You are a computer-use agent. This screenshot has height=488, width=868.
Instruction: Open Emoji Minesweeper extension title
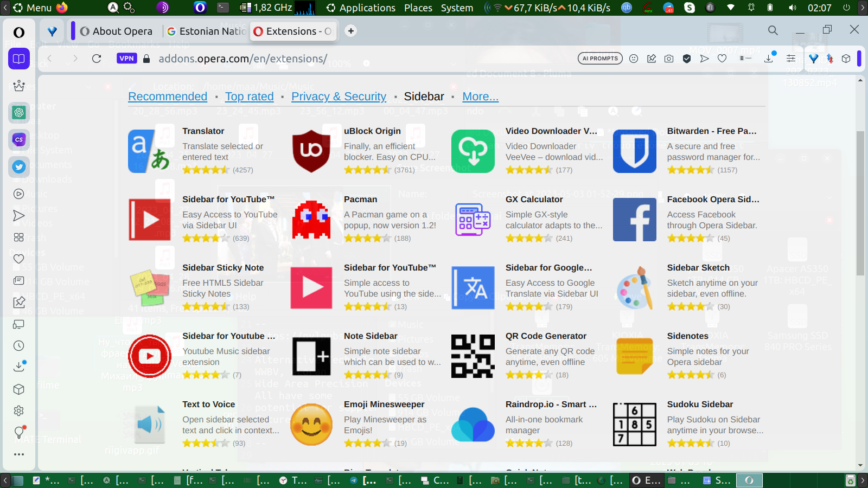coord(384,404)
